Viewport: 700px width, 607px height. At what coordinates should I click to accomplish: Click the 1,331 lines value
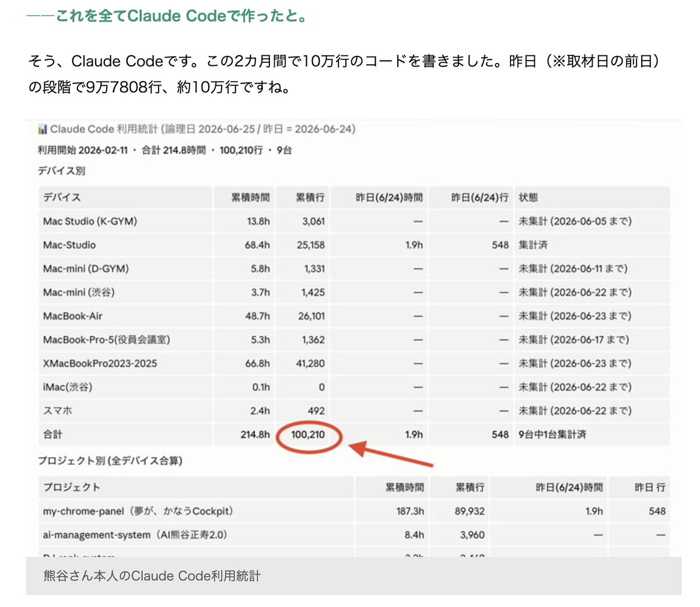coord(314,269)
